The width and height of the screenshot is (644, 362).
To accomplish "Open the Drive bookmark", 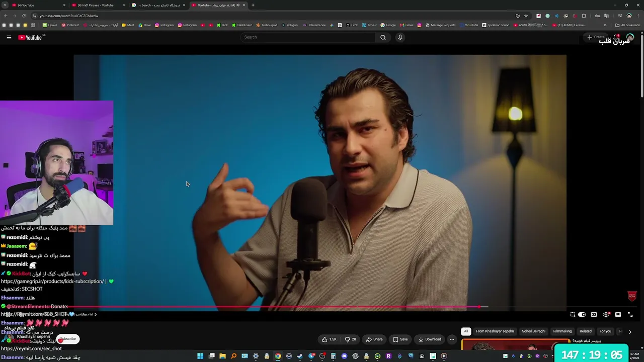I will tap(144, 25).
